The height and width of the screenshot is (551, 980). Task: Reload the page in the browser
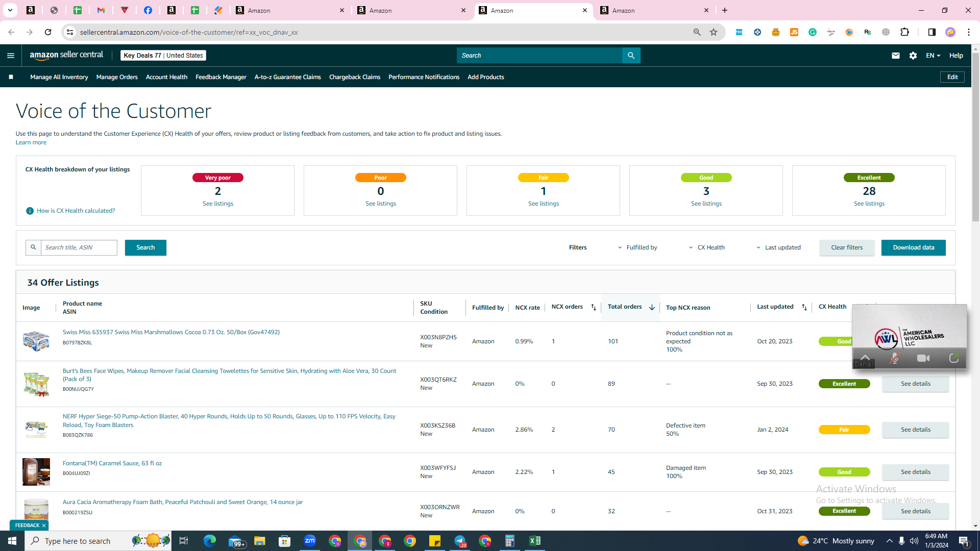(x=48, y=32)
